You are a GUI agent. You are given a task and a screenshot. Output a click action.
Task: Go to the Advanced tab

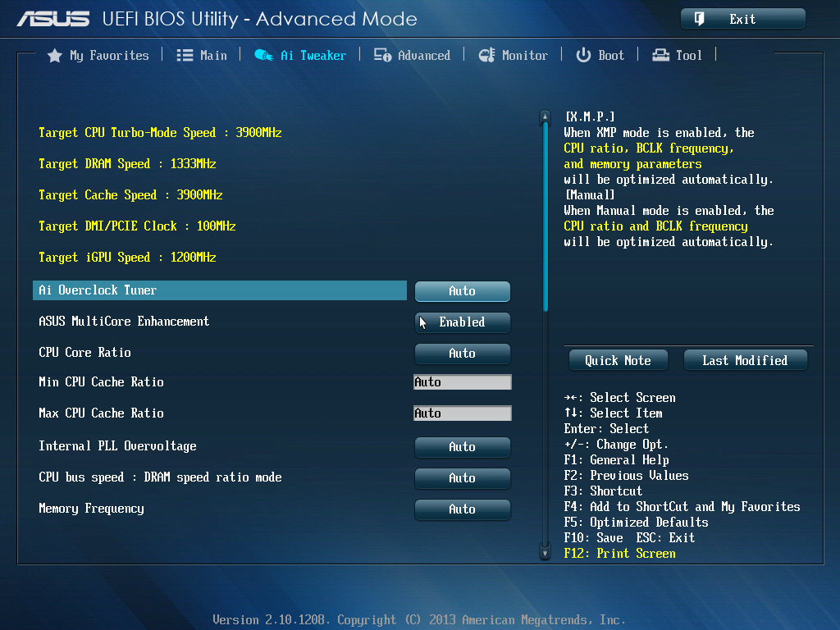pos(424,56)
